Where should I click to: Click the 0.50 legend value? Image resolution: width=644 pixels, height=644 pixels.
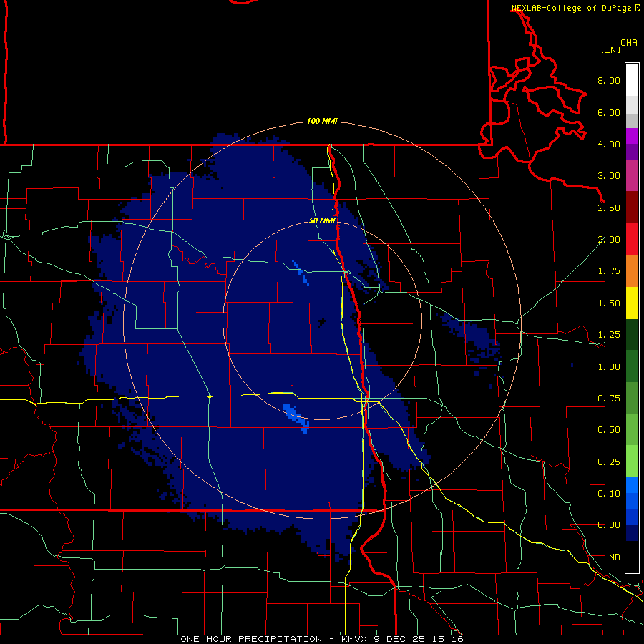click(609, 430)
